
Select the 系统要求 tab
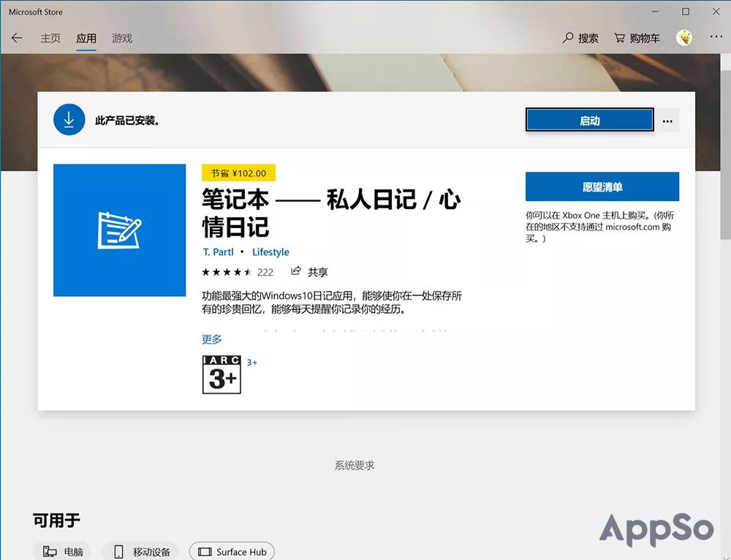pos(355,465)
